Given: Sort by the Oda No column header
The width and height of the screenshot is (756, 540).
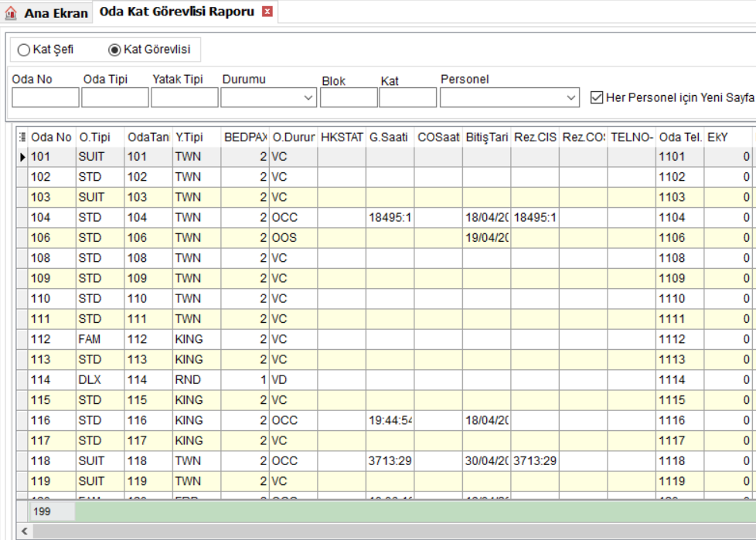Looking at the screenshot, I should pos(52,138).
